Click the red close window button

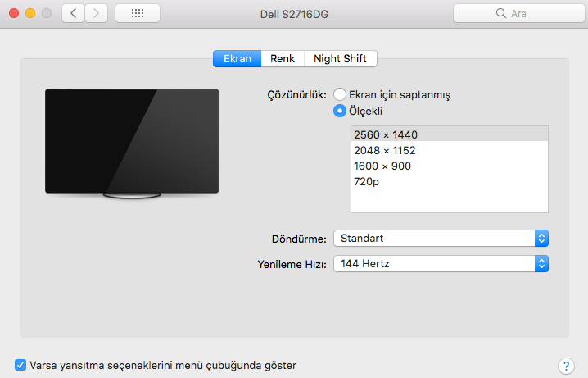(14, 14)
